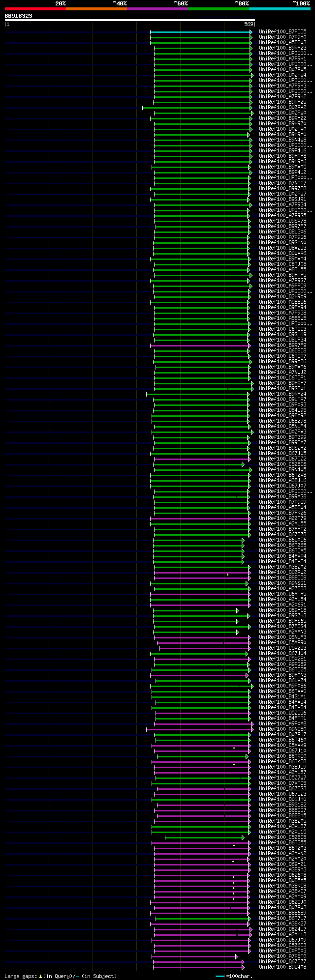
Task: Select the UniRef100_Q5NUF3 label
Action: coord(283,637)
